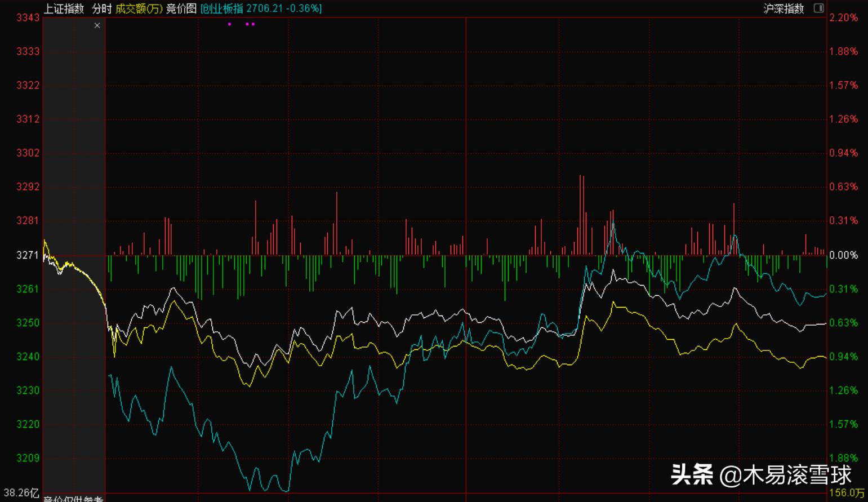Select the 3312 price level label
The image size is (868, 502).
tap(28, 119)
